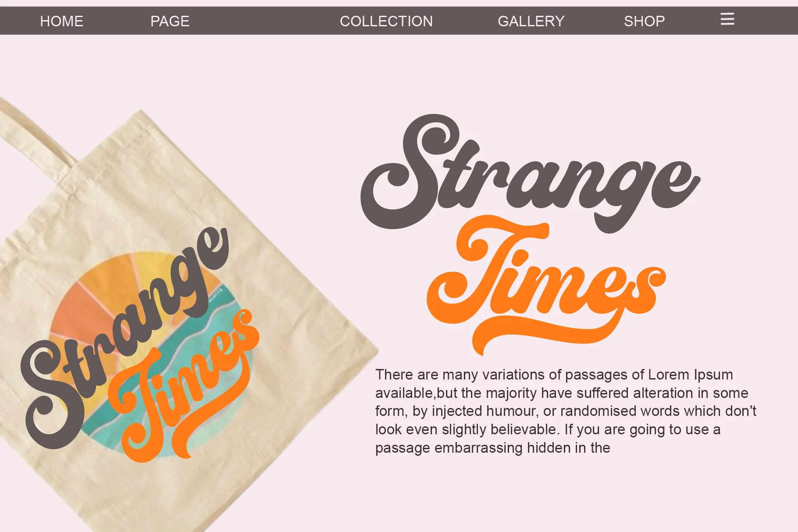Click the large 'S' of Strange heading
This screenshot has width=798, height=532.
406,172
